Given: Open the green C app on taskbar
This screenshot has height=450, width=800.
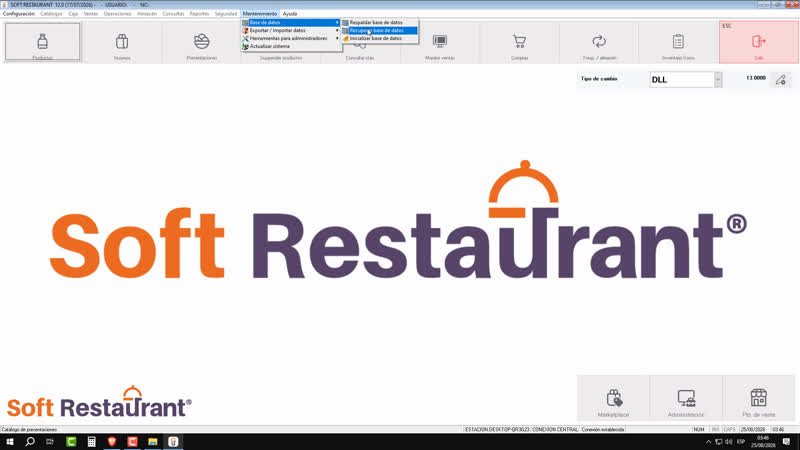Looking at the screenshot, I should point(71,442).
